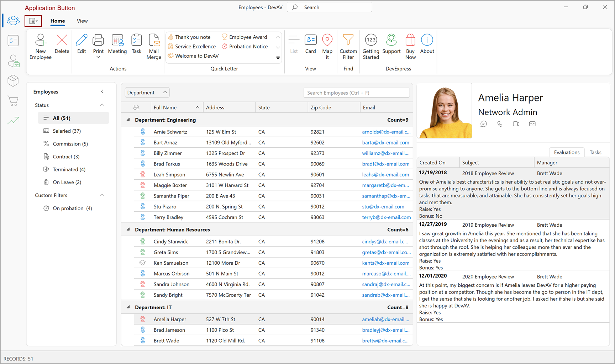Start a video call with Amelia Harper
The height and width of the screenshot is (364, 615).
[516, 124]
